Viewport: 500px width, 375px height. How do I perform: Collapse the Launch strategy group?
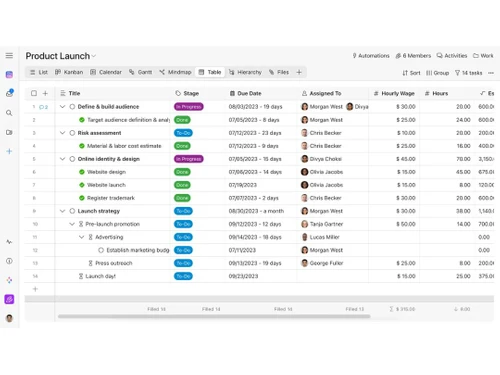click(62, 211)
